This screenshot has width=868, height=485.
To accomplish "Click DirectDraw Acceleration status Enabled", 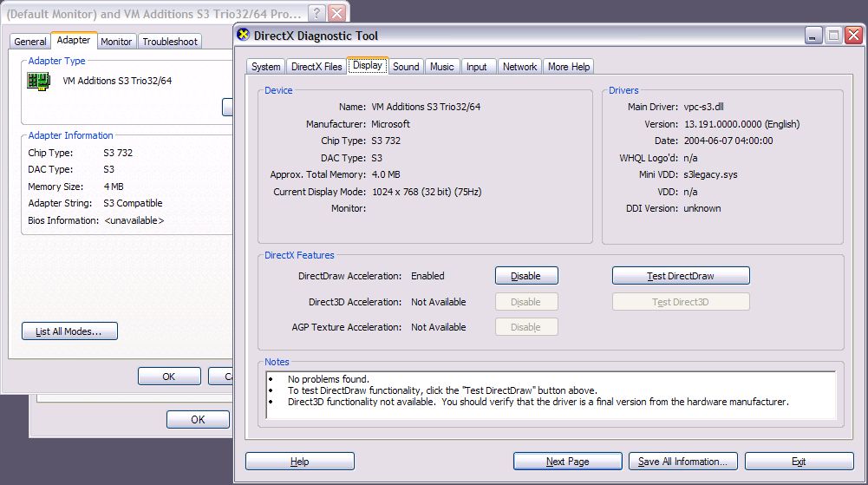I will [427, 276].
